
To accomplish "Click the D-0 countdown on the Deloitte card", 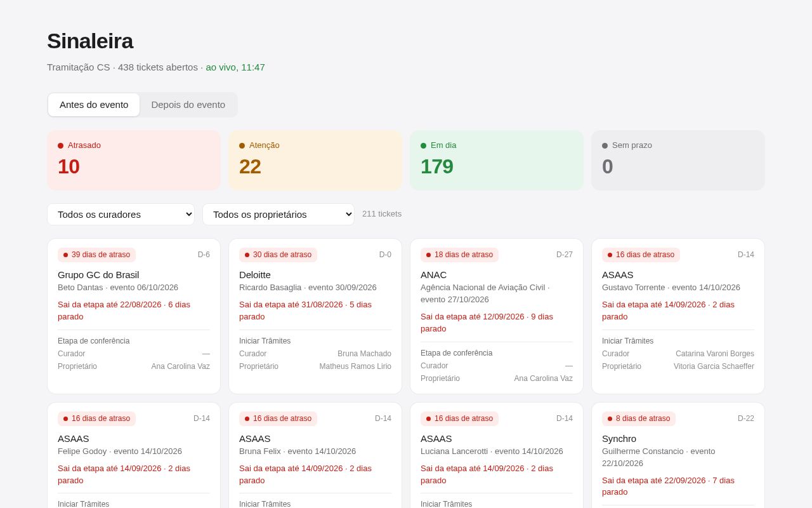I will (385, 255).
